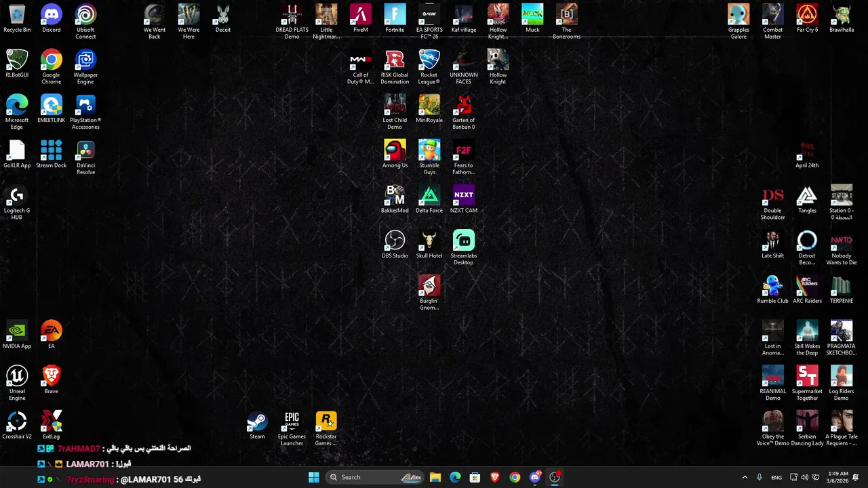868x488 pixels.
Task: Open EMEETLINK shortcut on desktop
Action: click(52, 109)
